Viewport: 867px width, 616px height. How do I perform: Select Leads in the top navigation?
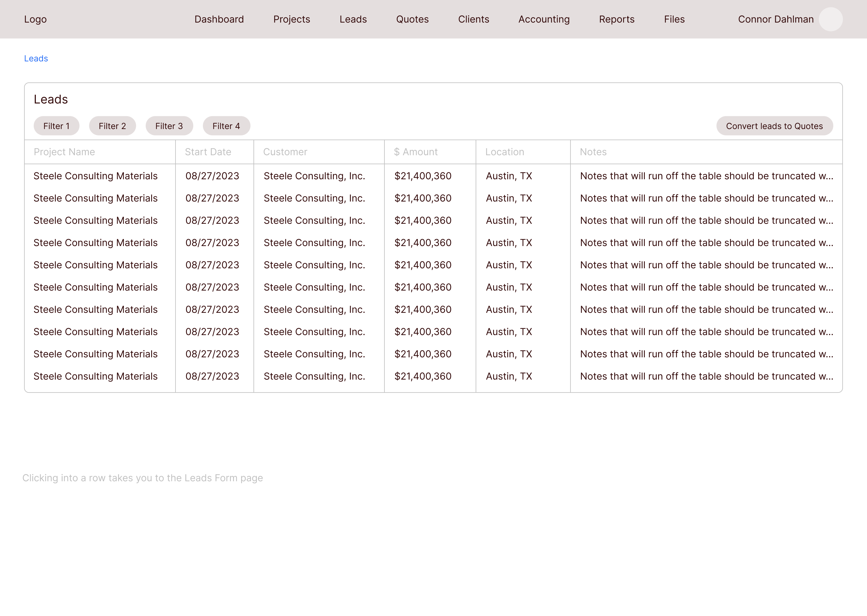pyautogui.click(x=353, y=19)
